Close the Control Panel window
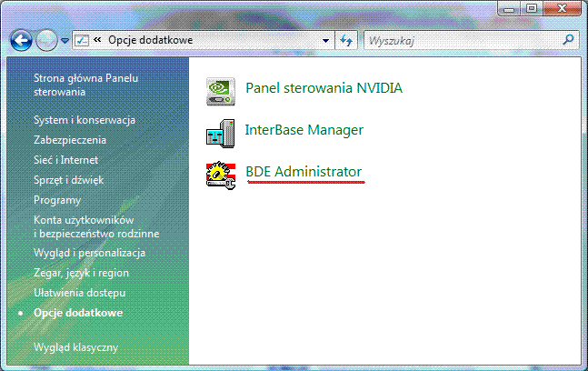This screenshot has width=588, height=371. pos(562,8)
